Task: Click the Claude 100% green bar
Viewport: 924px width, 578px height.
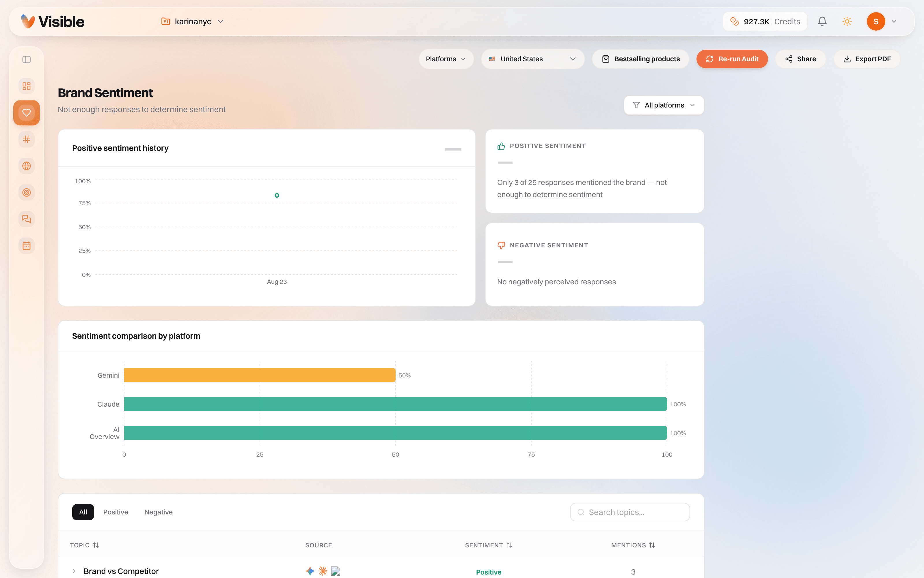Action: 395,404
